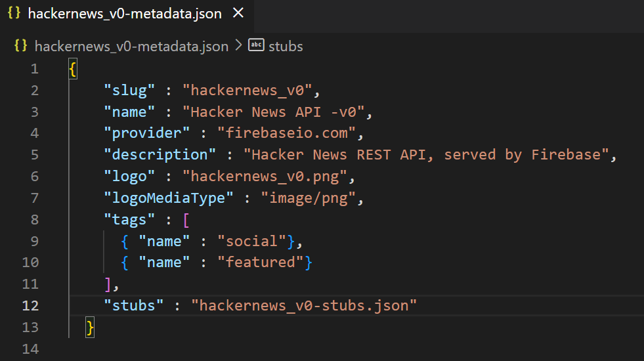
Task: Click the stubs symbol icon in breadcrumb
Action: point(256,45)
